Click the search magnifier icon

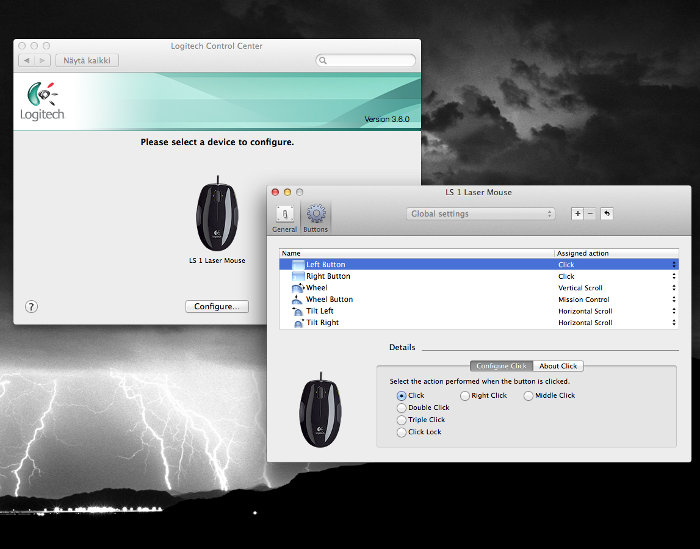323,60
